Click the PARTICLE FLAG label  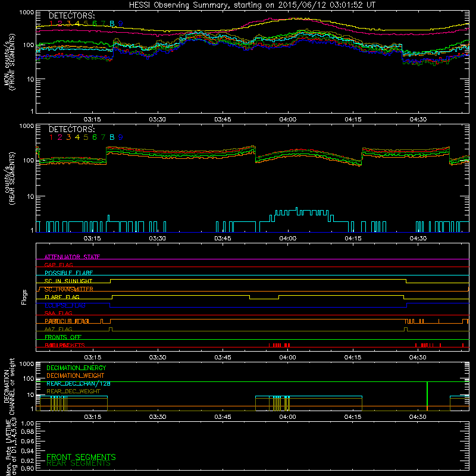(x=67, y=321)
